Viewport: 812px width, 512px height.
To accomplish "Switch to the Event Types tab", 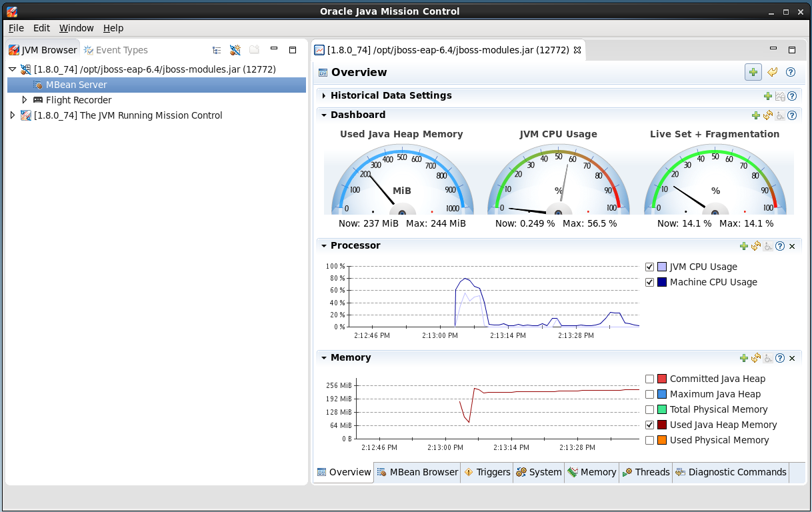I will [115, 50].
